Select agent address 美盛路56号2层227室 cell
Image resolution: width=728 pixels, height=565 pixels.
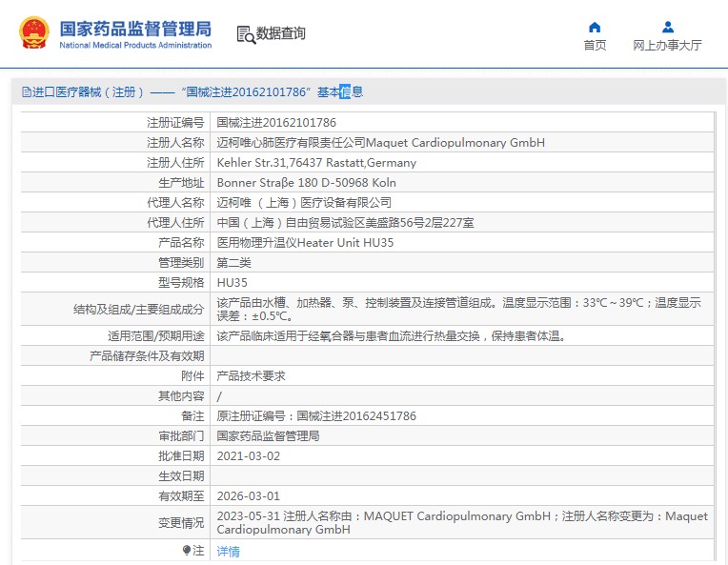pos(345,222)
